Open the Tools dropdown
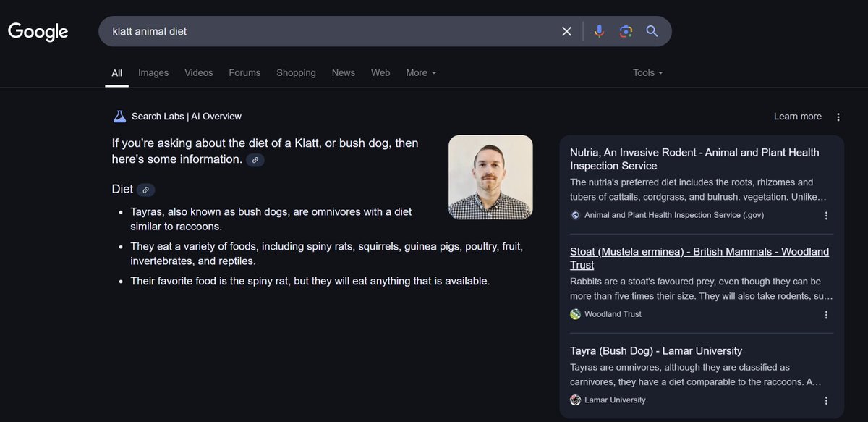Screen dimensions: 868x422 tap(647, 72)
